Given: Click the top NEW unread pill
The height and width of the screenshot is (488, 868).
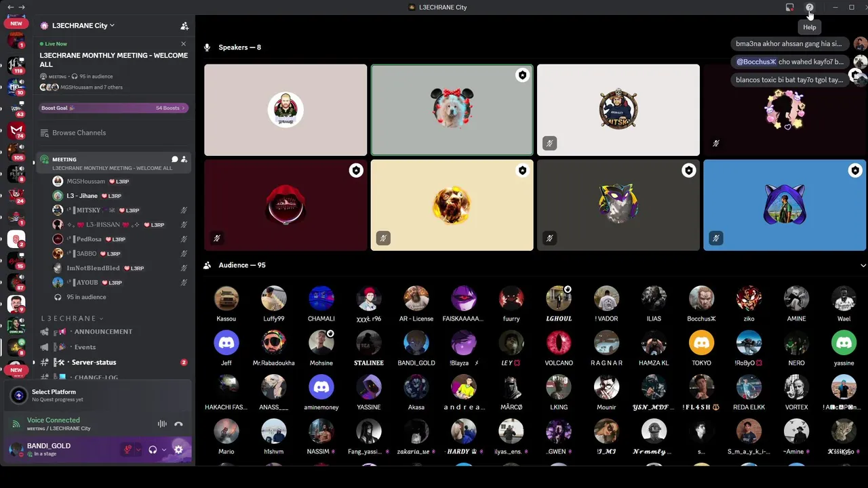Looking at the screenshot, I should tap(16, 24).
